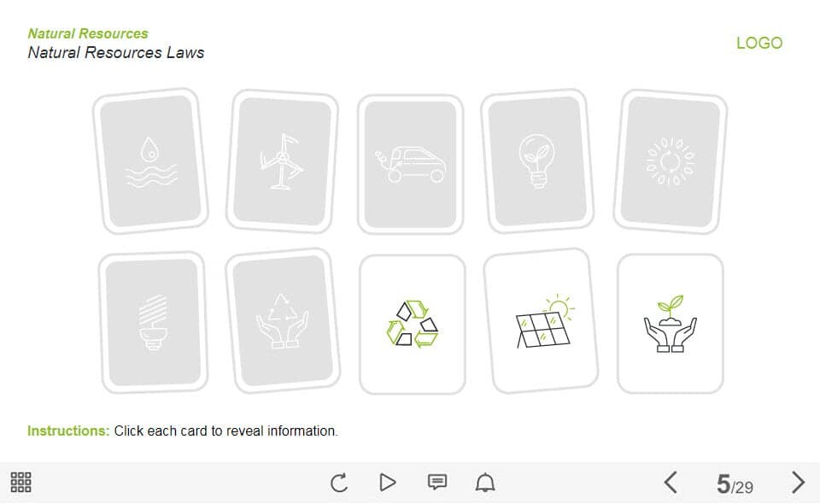Screen dimensions: 820x504
Task: Toggle the notification bell icon
Action: (485, 482)
